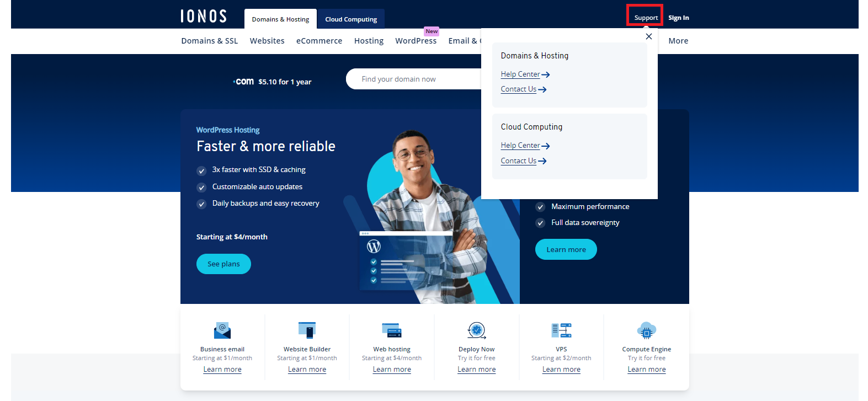Click the Learn more button in hero
This screenshot has height=401, width=868.
coord(566,249)
